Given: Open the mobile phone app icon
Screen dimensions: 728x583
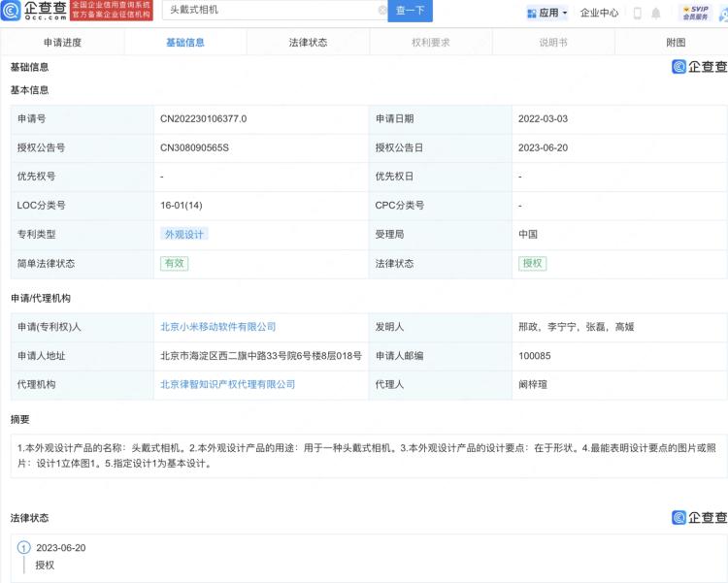Looking at the screenshot, I should [x=638, y=13].
